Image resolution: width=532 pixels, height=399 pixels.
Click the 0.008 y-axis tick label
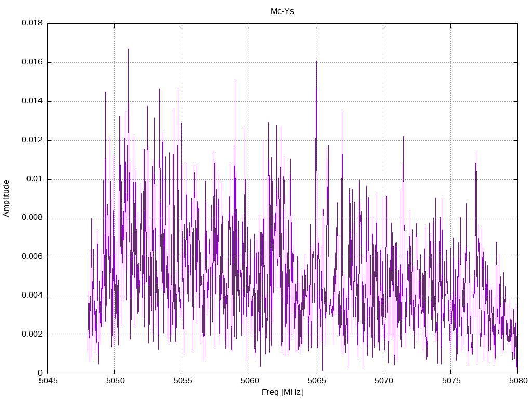(32, 218)
